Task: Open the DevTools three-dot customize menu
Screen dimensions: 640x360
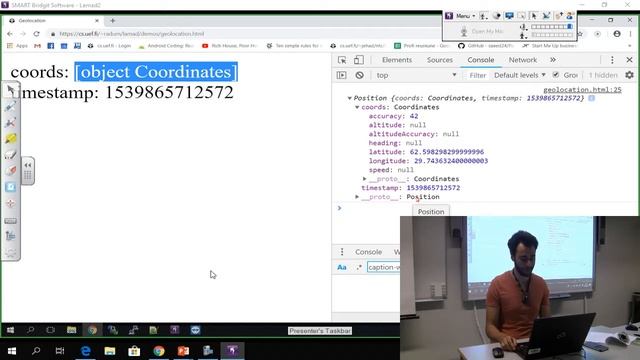Action: tap(612, 60)
